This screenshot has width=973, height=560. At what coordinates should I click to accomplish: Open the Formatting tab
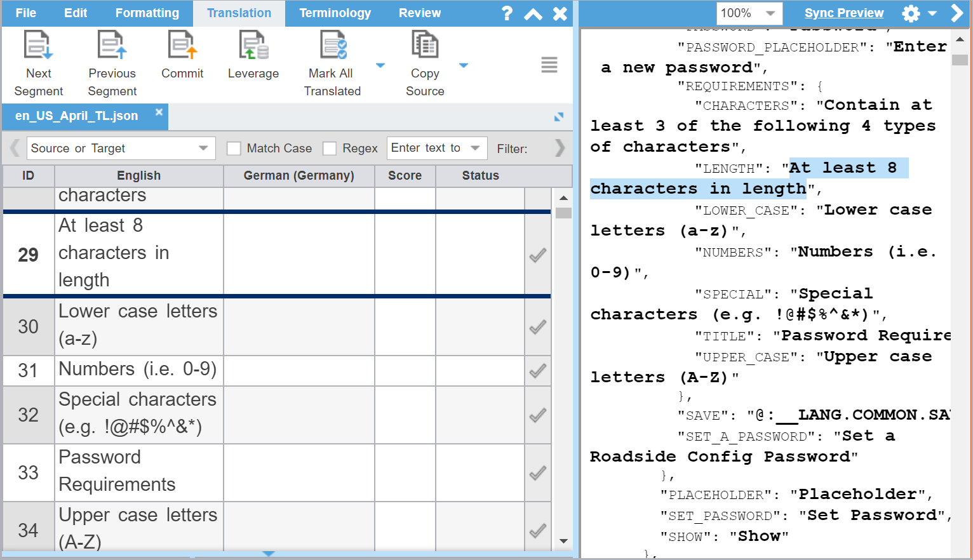(147, 13)
